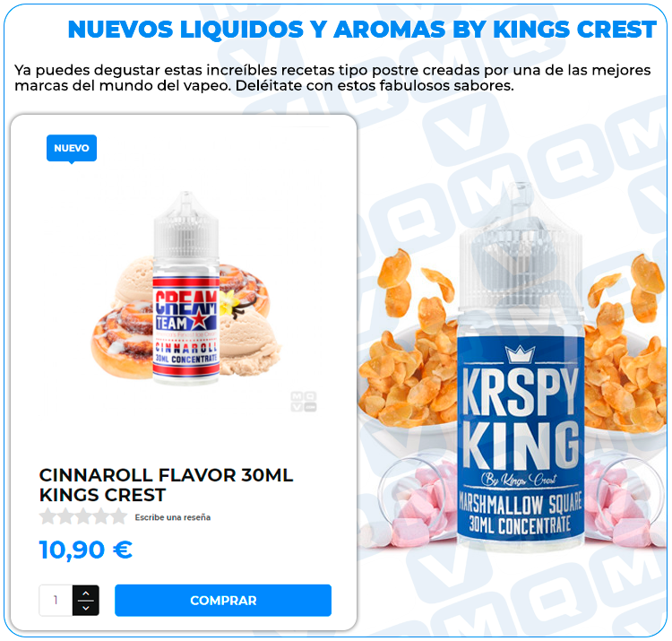Select the fifth rating star

pyautogui.click(x=118, y=516)
